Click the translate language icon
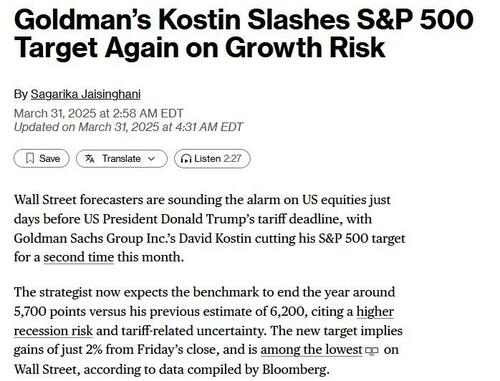 tap(89, 158)
